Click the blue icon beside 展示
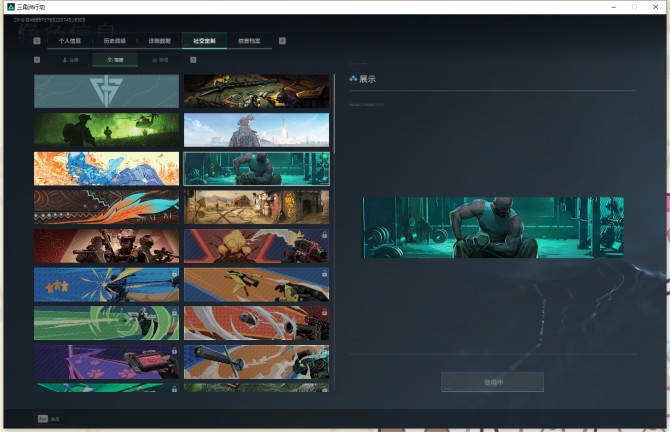 tap(353, 79)
